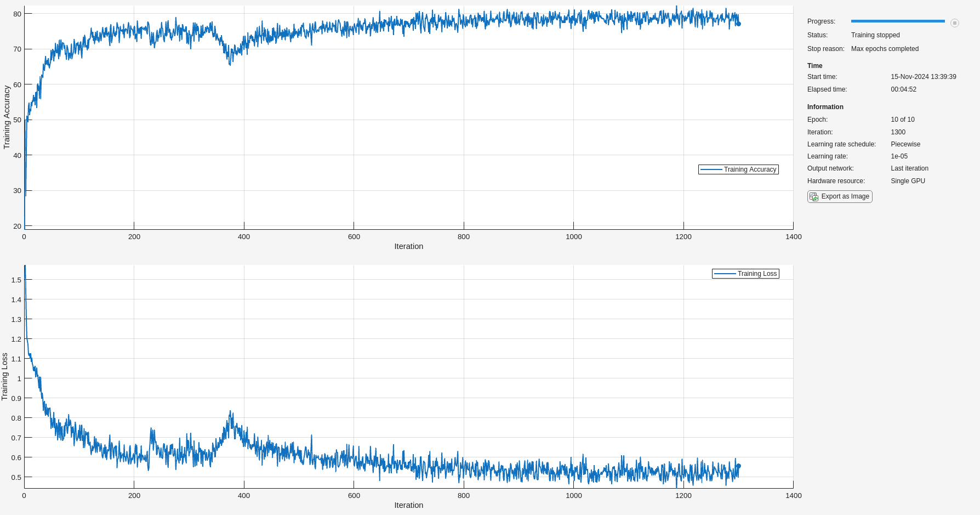
Task: Click the Single GPU hardware resource value
Action: (908, 181)
